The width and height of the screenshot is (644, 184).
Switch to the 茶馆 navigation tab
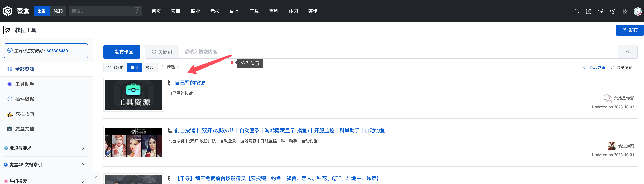pos(313,11)
